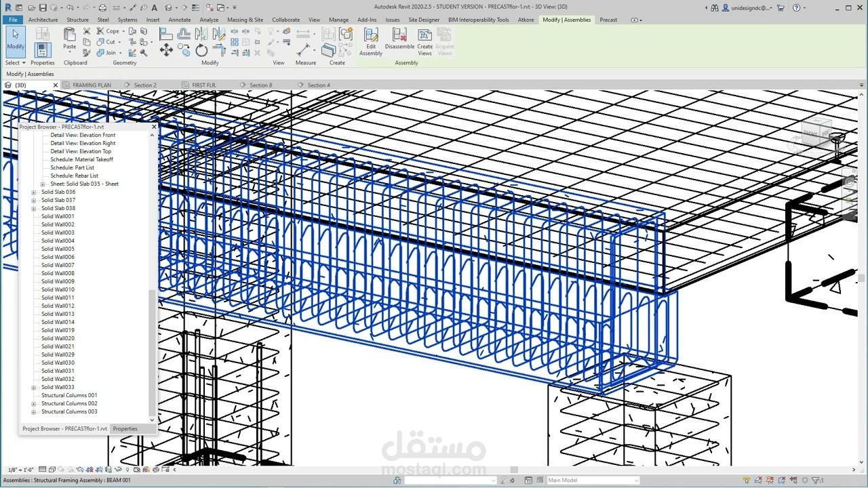Select the Copy tool in Modify panel
Image resolution: width=868 pixels, height=488 pixels.
coord(184,49)
